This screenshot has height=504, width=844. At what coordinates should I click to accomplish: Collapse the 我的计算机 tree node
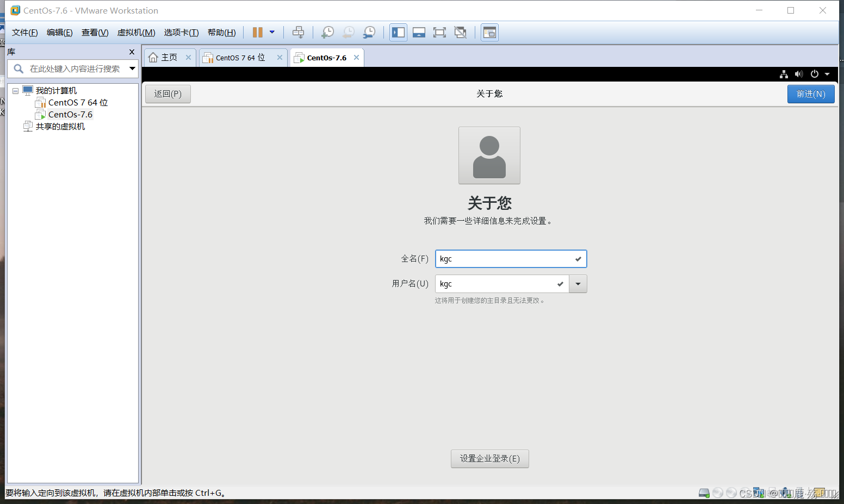(x=16, y=91)
